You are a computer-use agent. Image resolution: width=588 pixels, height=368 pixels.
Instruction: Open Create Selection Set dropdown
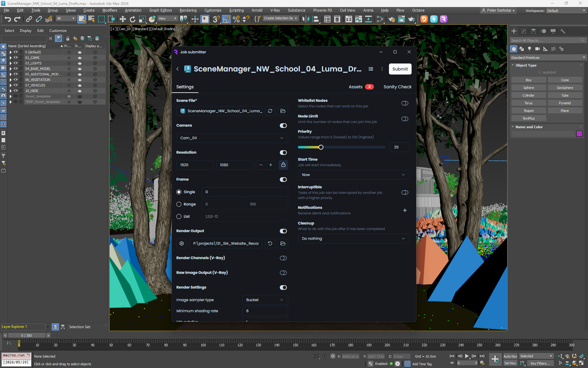point(280,18)
